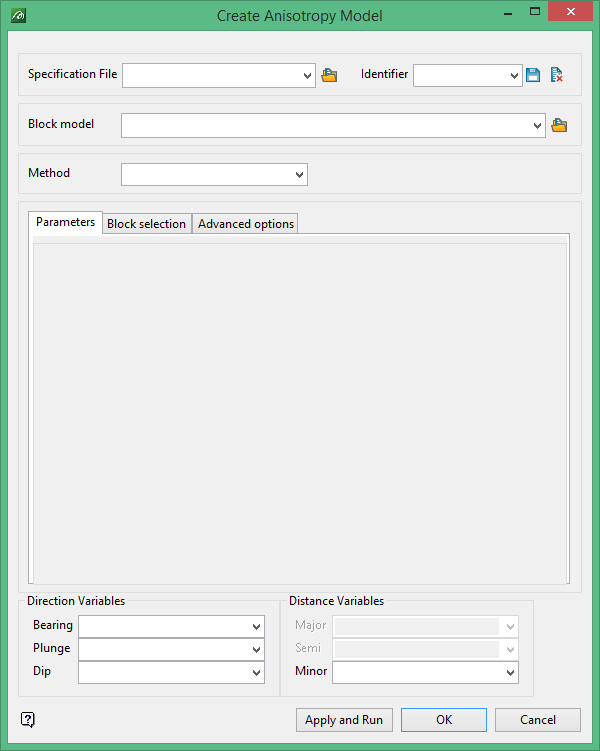
Task: Switch to the Parameters tab
Action: pos(66,222)
